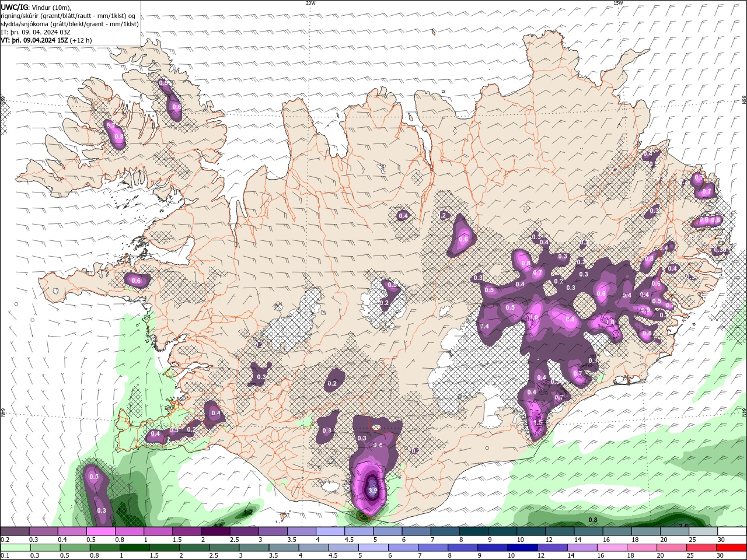Click the "25" value in the rain legend row
This screenshot has height=560, width=747.
click(690, 556)
